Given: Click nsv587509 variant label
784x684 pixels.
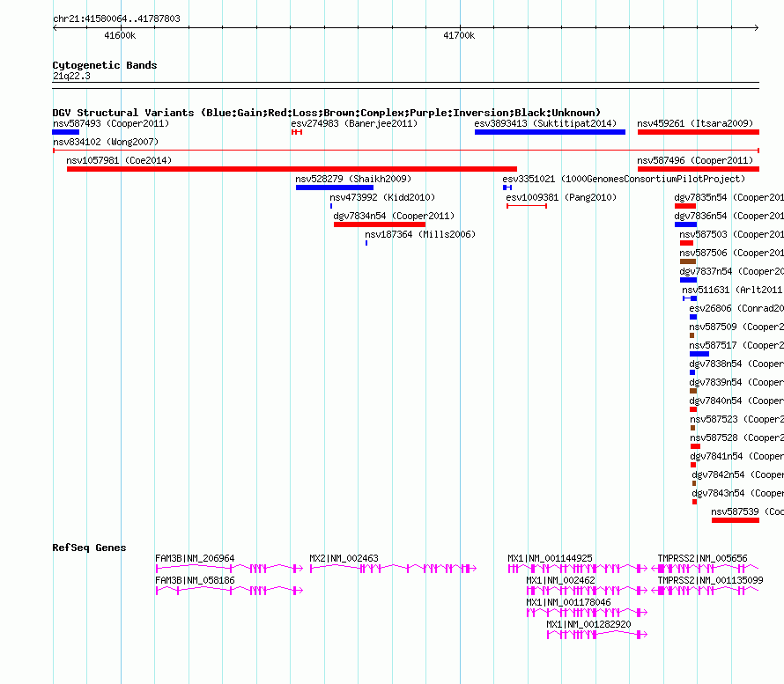Looking at the screenshot, I should (736, 327).
